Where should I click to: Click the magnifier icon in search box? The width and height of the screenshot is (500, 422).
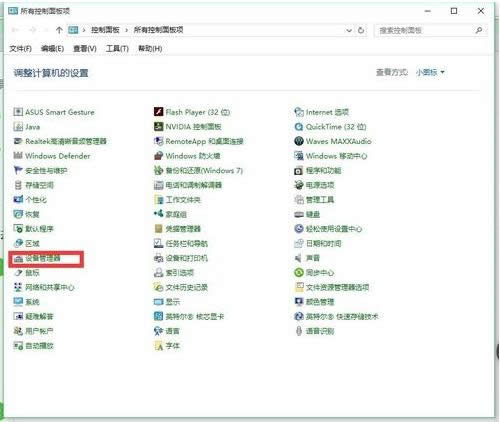[479, 30]
